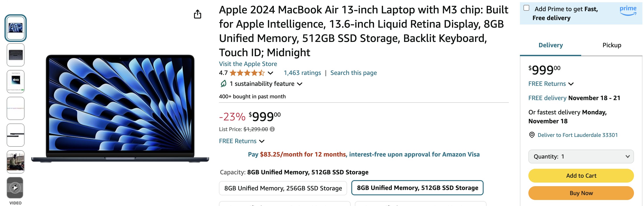Play the product video thumbnail
The height and width of the screenshot is (206, 644).
coord(15,188)
